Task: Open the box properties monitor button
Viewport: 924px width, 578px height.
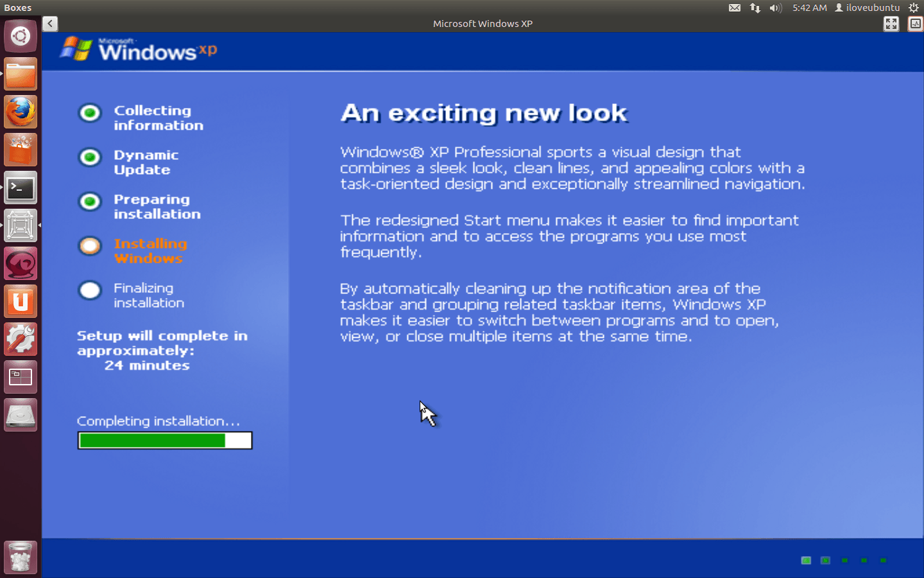Action: [916, 24]
